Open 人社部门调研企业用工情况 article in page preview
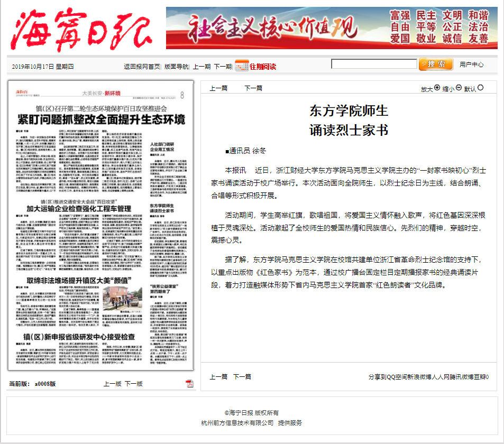The image size is (504, 444). click(162, 147)
